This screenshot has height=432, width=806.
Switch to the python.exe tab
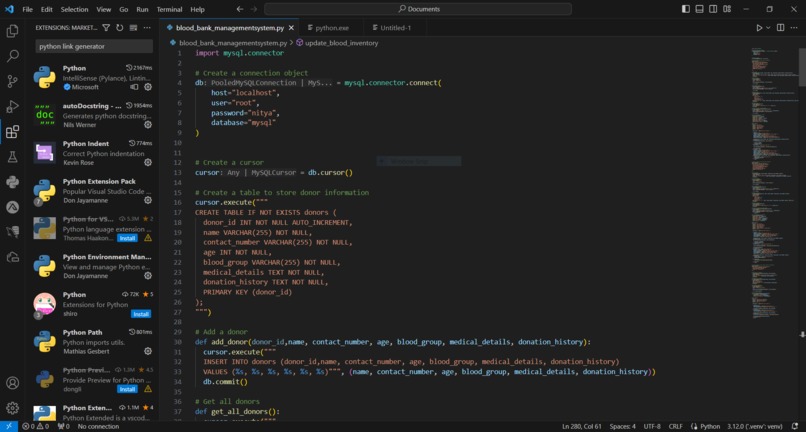332,28
